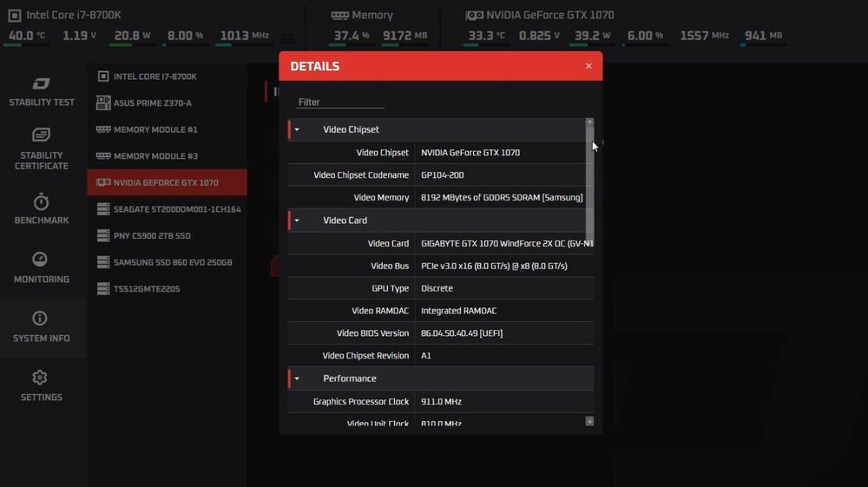Click the Memory module icon in header

pos(339,16)
